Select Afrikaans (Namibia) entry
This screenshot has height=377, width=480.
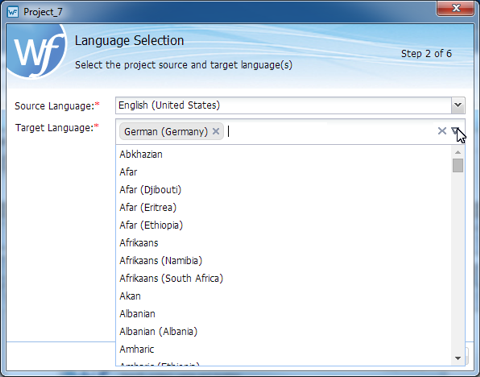283,260
